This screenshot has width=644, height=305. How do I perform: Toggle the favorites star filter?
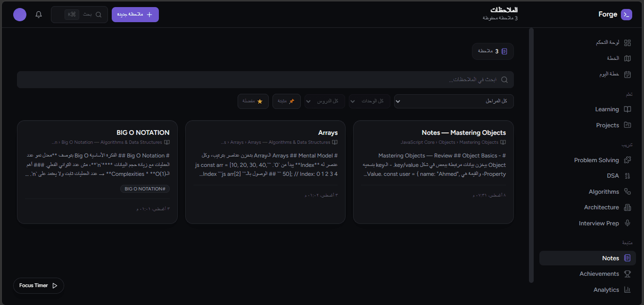253,101
